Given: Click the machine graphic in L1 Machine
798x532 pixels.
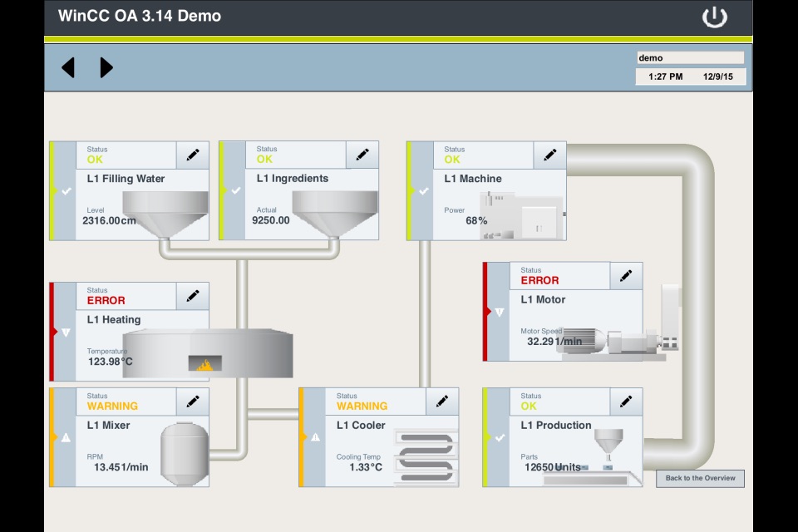Looking at the screenshot, I should point(523,216).
